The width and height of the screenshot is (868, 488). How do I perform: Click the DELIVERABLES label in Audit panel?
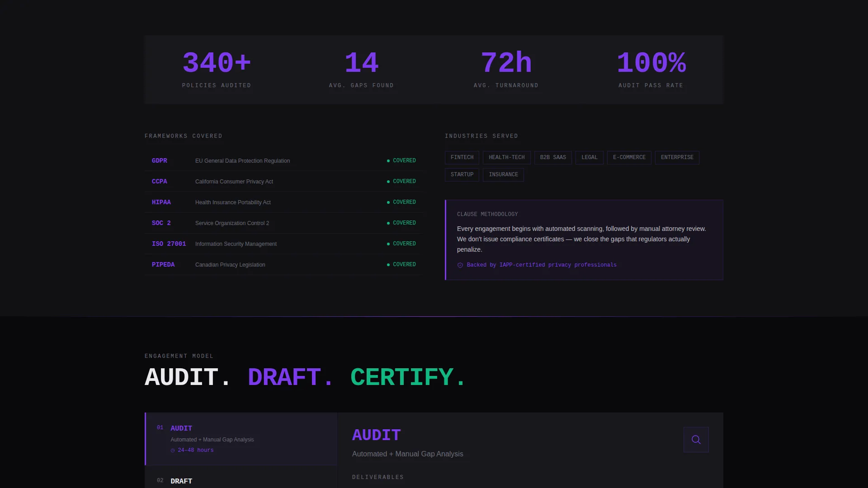(x=377, y=477)
